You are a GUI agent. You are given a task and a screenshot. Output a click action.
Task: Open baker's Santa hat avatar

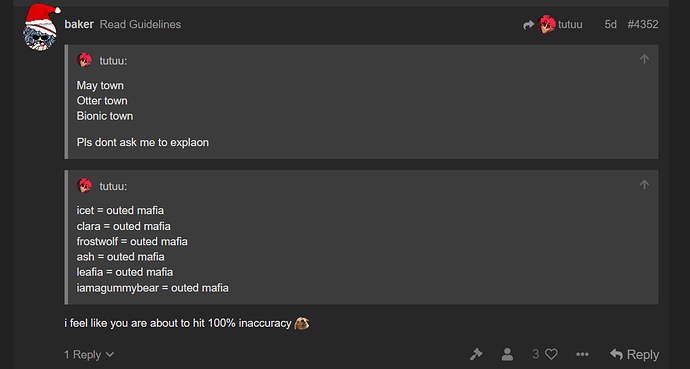(x=40, y=27)
